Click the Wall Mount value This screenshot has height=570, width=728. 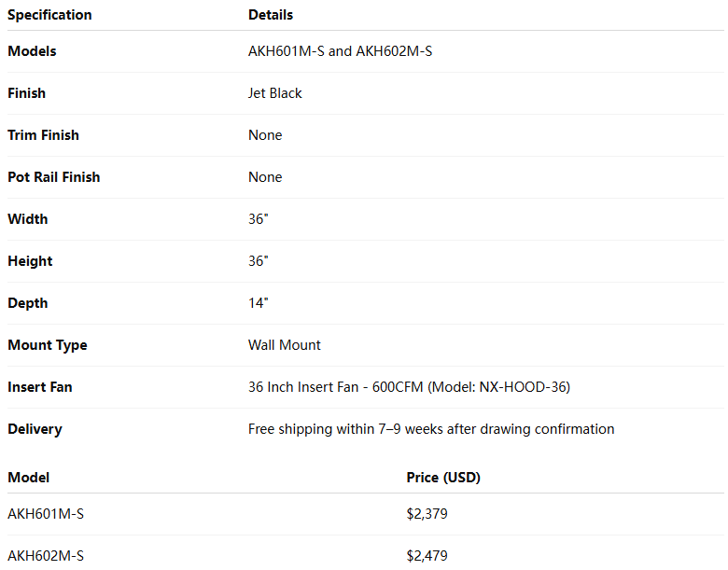(285, 345)
